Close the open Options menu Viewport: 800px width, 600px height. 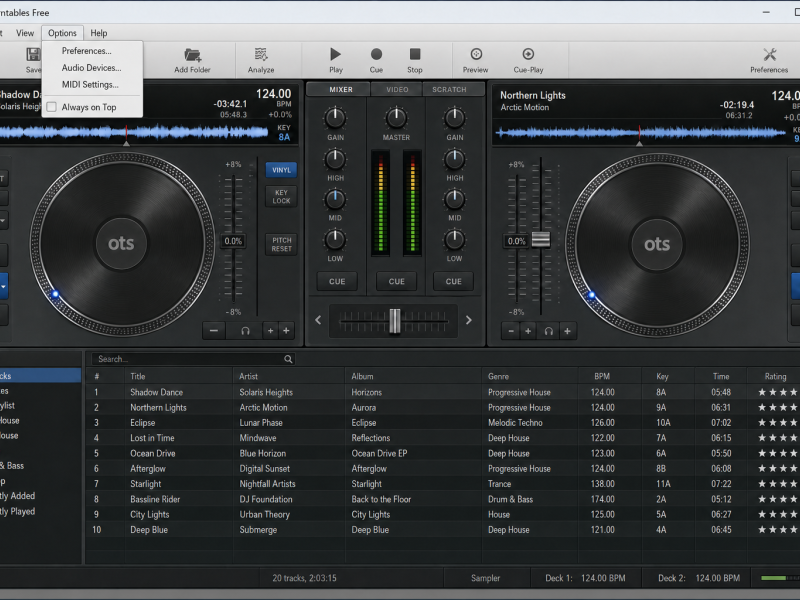coord(62,33)
